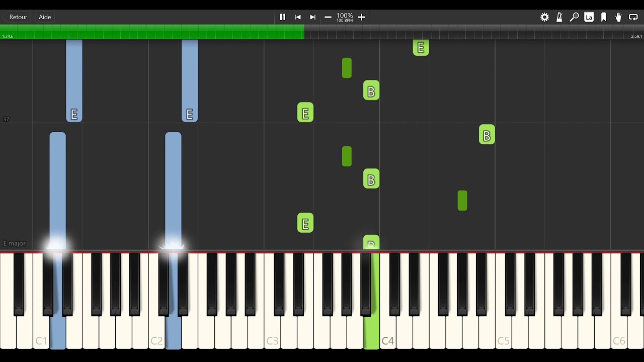The image size is (644, 362).
Task: Toggle the metronome
Action: [559, 17]
